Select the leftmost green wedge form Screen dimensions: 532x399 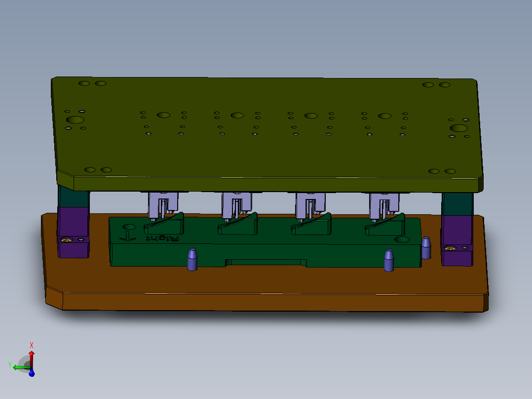[x=164, y=224]
